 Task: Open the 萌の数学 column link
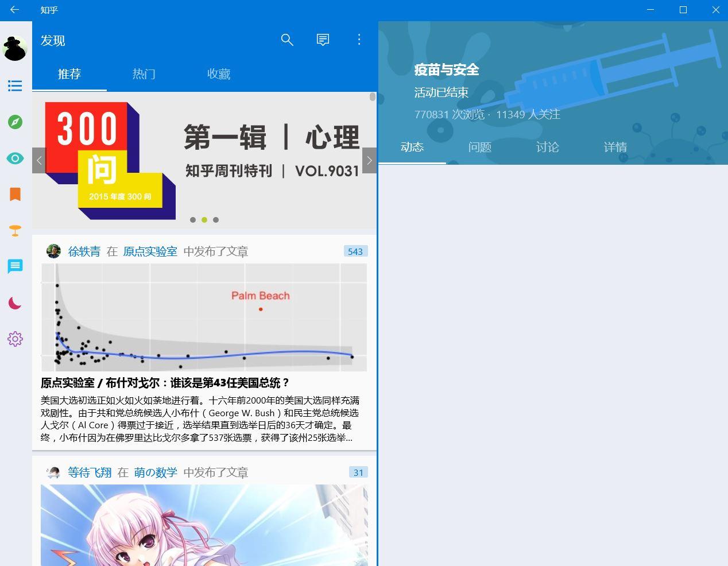click(156, 472)
